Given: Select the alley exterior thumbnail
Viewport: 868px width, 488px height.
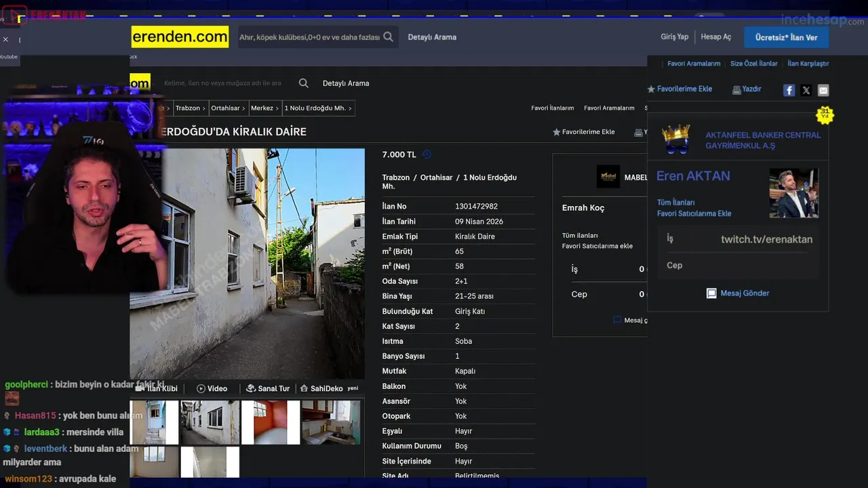Looking at the screenshot, I should (x=210, y=422).
